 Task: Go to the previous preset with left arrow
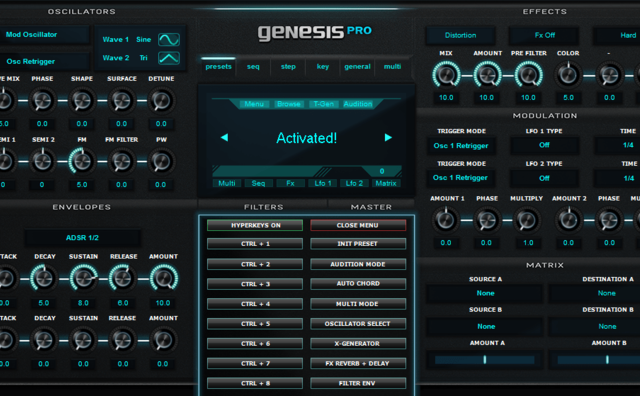click(224, 138)
